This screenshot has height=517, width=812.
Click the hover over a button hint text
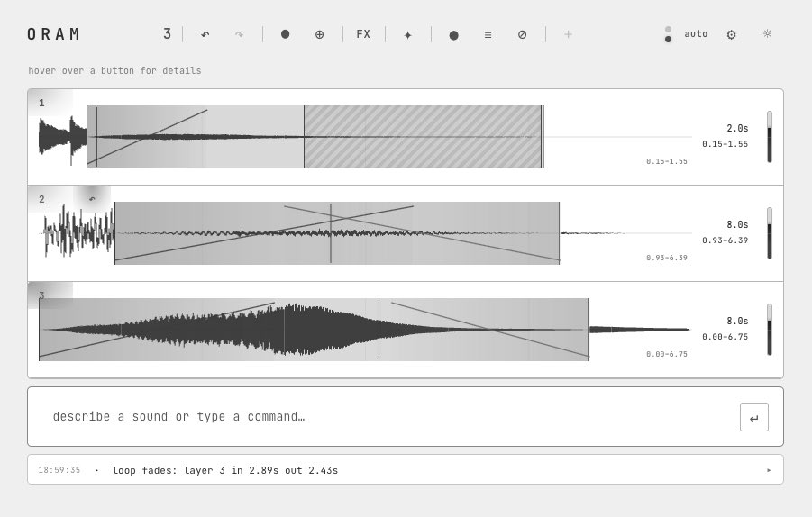[114, 70]
